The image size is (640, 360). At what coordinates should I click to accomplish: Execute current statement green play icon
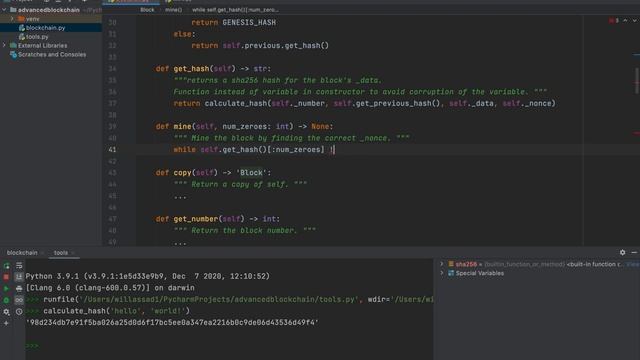(6, 289)
